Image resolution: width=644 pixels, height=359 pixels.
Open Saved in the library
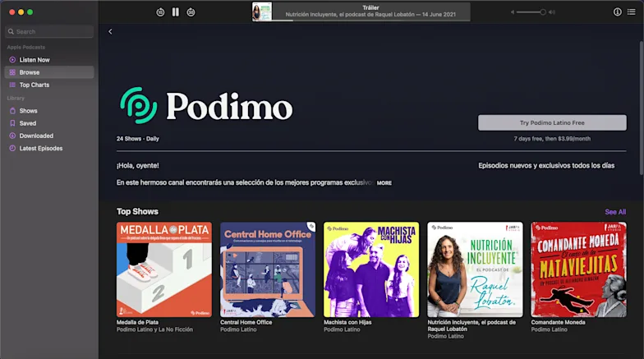tap(49, 123)
